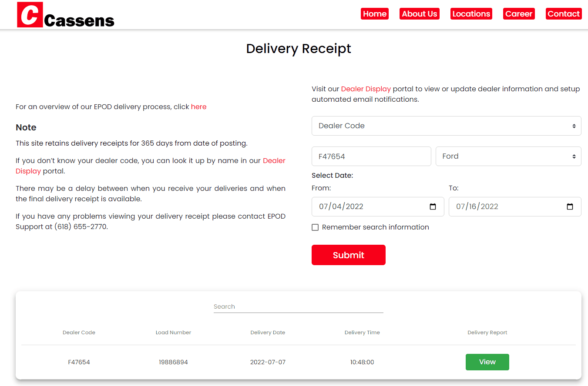Image resolution: width=588 pixels, height=386 pixels.
Task: Select the Contact menu item
Action: pos(563,14)
